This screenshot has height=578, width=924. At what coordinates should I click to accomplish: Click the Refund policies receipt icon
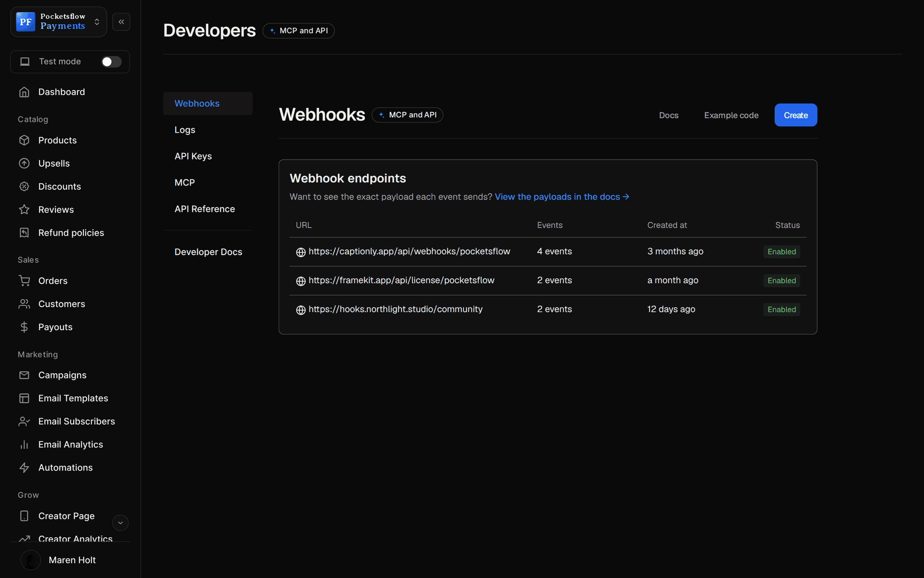coord(24,233)
